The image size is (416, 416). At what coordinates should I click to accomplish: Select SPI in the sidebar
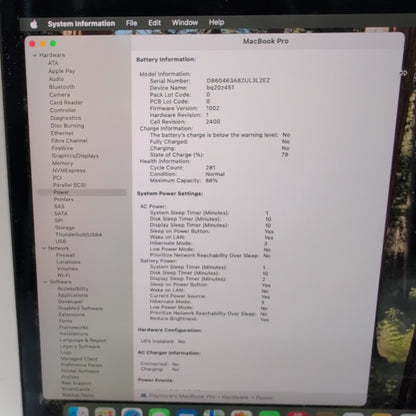[59, 220]
